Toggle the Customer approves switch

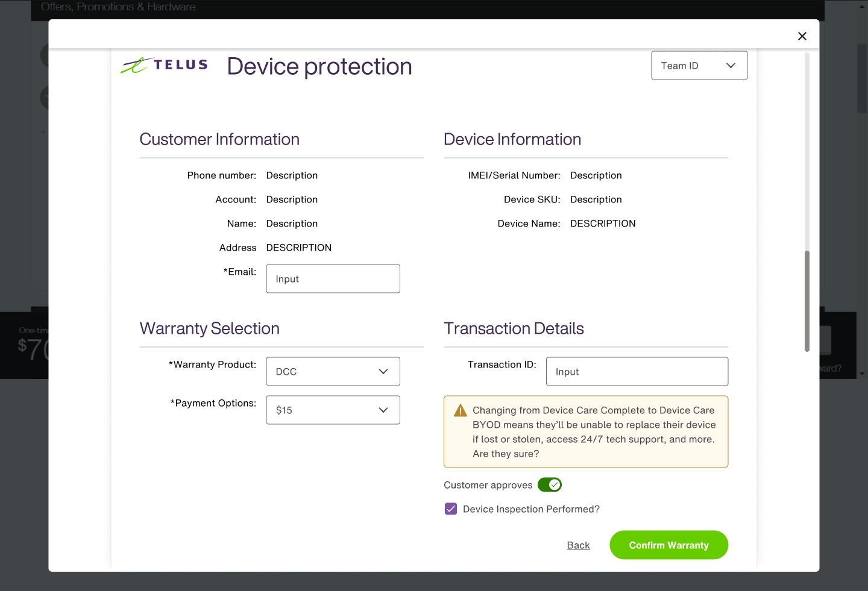(550, 485)
